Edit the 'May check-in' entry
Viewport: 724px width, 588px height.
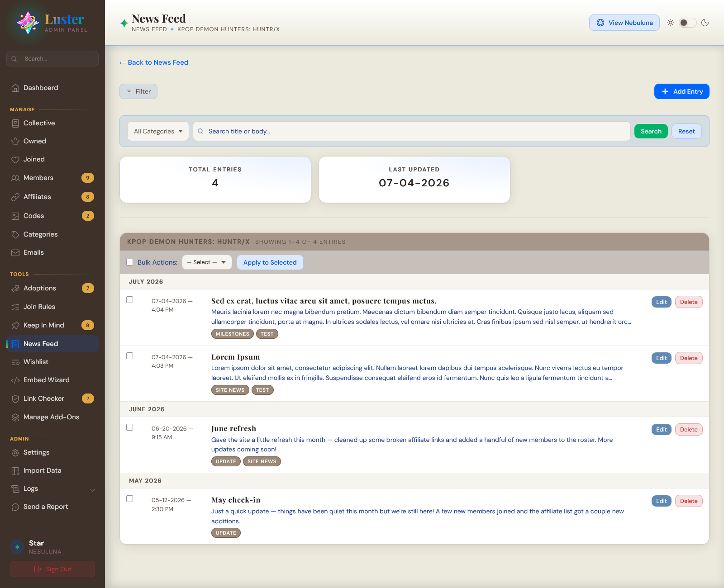[x=662, y=501]
